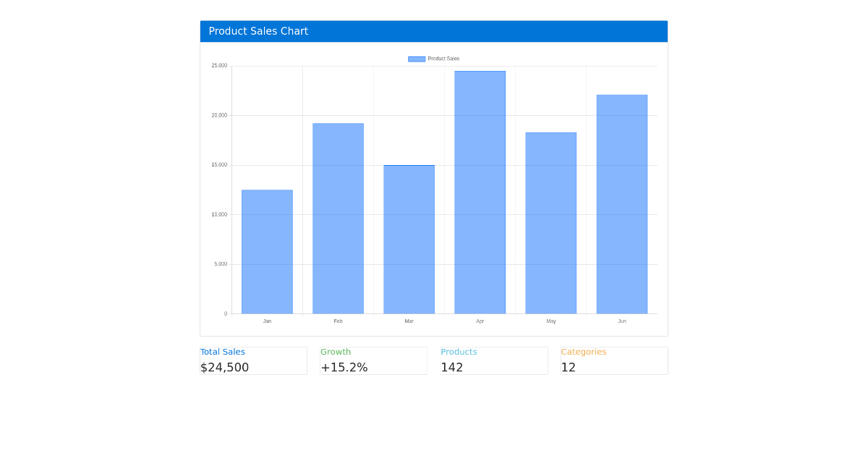Viewport: 868px width, 456px height.
Task: Click the Growth percentage card
Action: click(x=373, y=360)
